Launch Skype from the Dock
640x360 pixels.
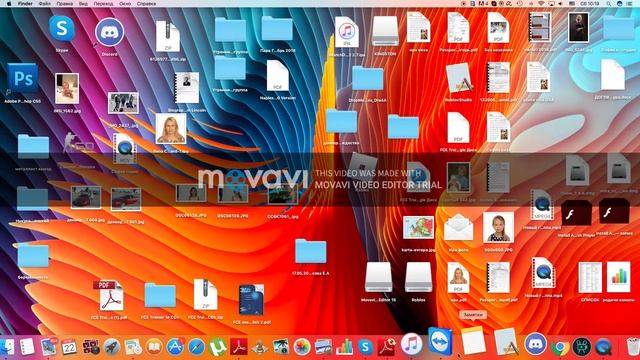365,347
